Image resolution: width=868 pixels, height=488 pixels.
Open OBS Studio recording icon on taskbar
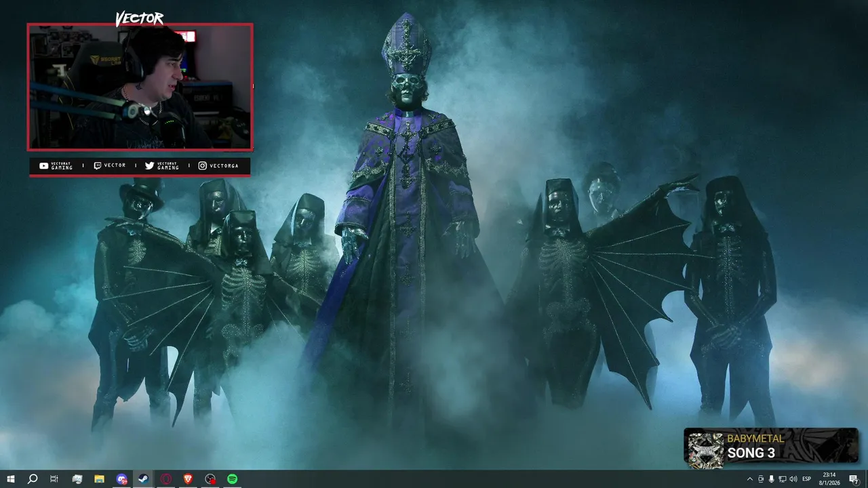coord(210,479)
